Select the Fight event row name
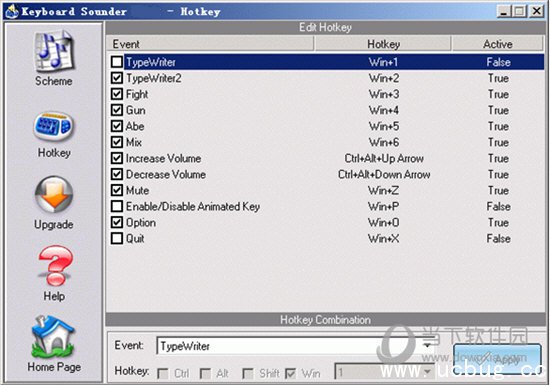Viewport: 550px width, 385px height. 137,94
